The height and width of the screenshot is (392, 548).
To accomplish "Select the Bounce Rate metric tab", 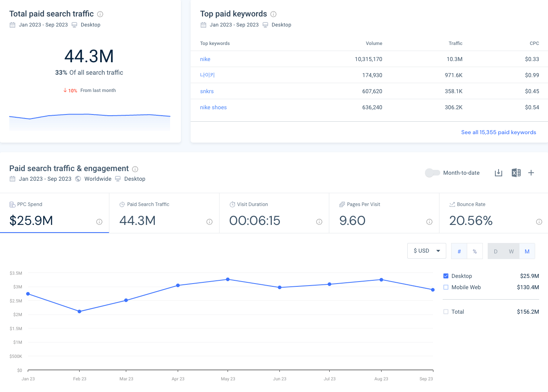I will [x=494, y=213].
